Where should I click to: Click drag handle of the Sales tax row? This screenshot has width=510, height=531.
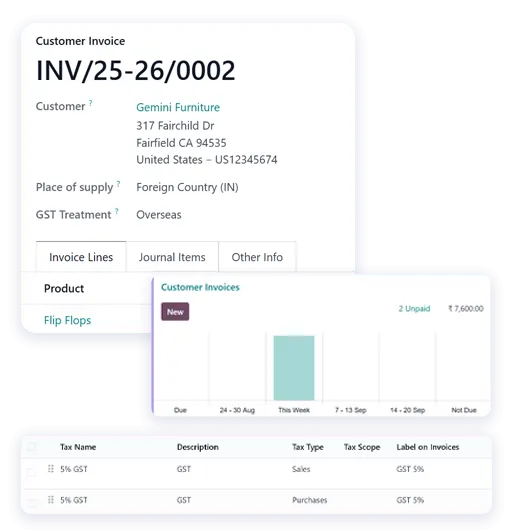(51, 469)
